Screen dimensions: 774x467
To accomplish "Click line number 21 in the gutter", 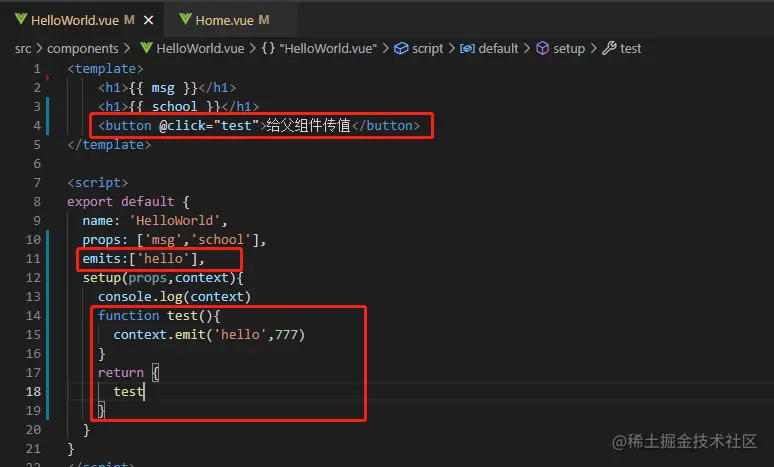I will tap(33, 449).
